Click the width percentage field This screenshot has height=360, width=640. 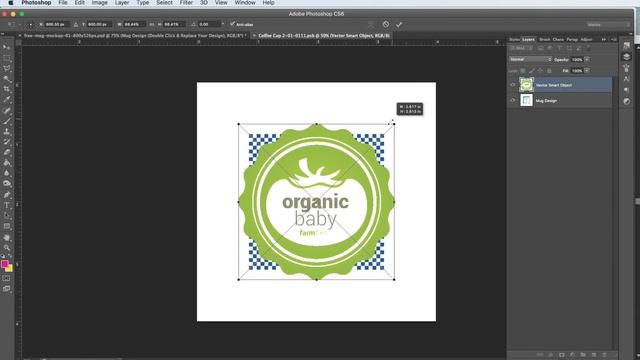point(133,24)
